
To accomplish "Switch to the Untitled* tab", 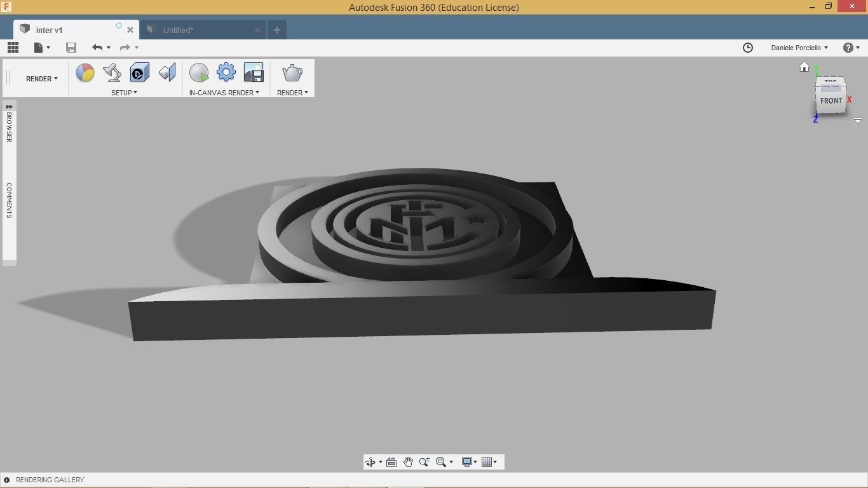I will tap(203, 30).
